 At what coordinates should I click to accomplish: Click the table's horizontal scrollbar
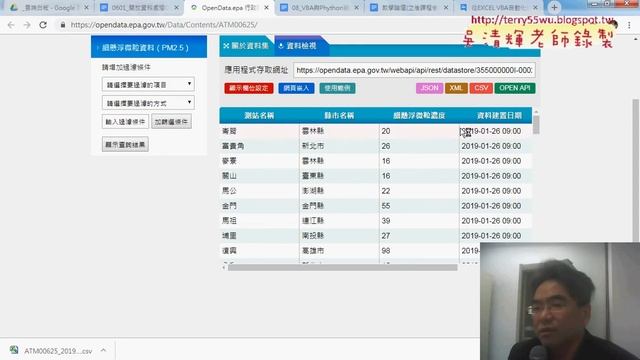342,267
